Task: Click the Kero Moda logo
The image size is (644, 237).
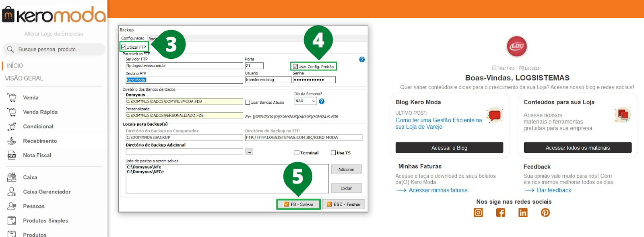Action: pos(54,15)
